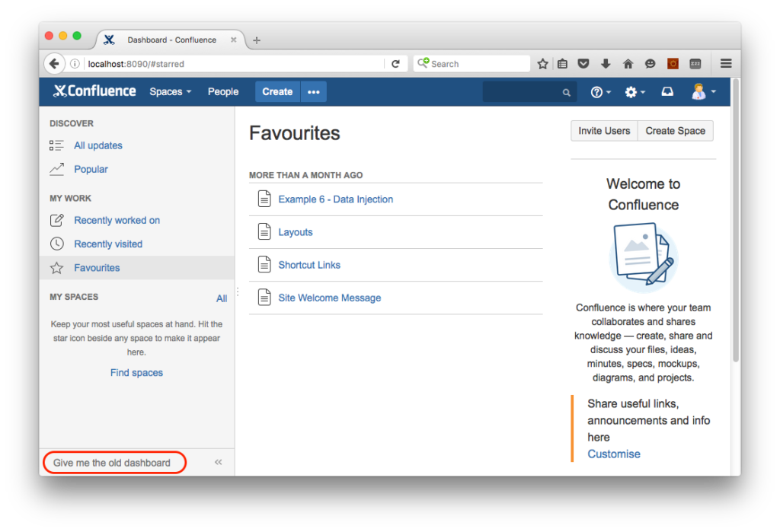Click the Invite Users button

604,131
